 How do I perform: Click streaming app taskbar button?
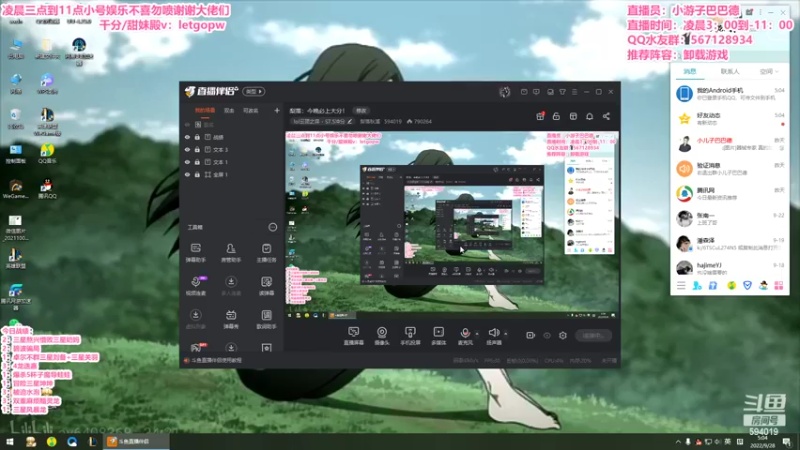(x=137, y=442)
